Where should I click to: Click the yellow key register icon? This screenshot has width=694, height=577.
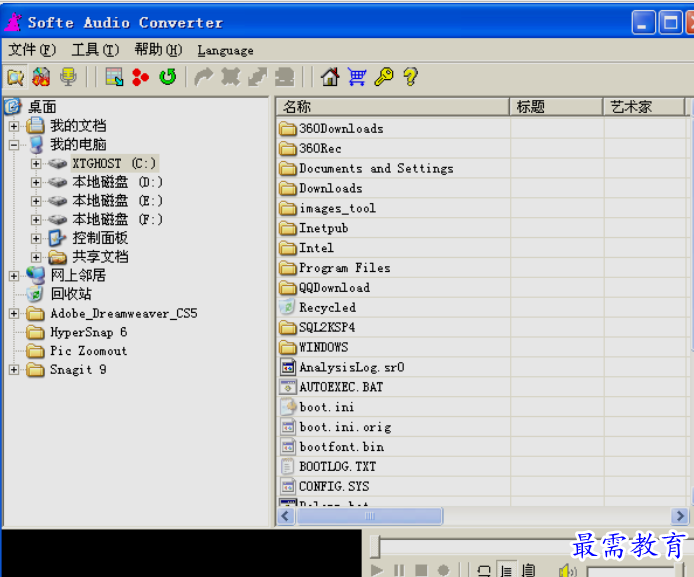384,77
